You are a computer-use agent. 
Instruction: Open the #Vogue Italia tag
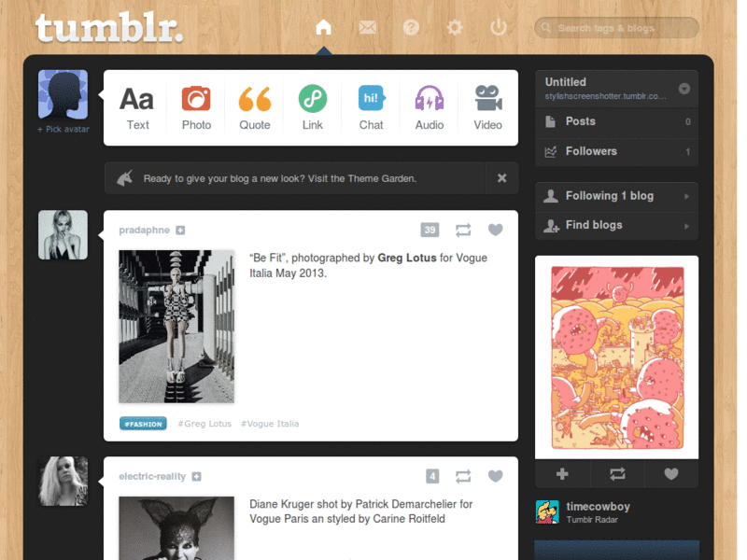(x=270, y=424)
